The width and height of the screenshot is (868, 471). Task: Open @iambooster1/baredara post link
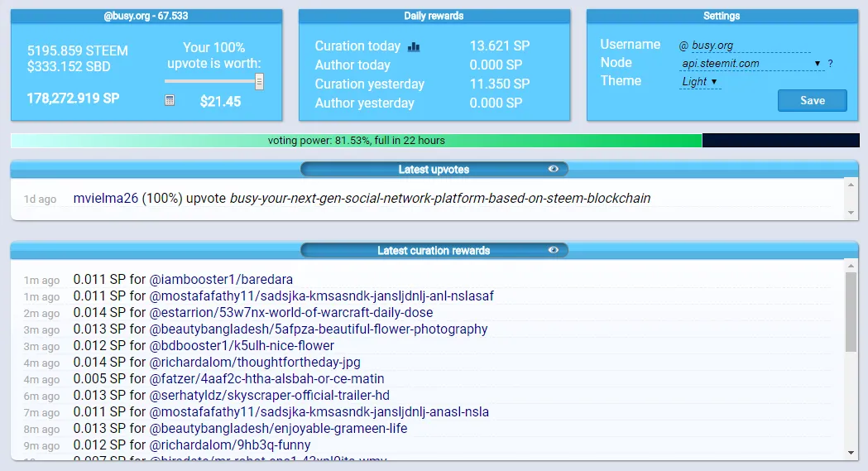(x=221, y=280)
